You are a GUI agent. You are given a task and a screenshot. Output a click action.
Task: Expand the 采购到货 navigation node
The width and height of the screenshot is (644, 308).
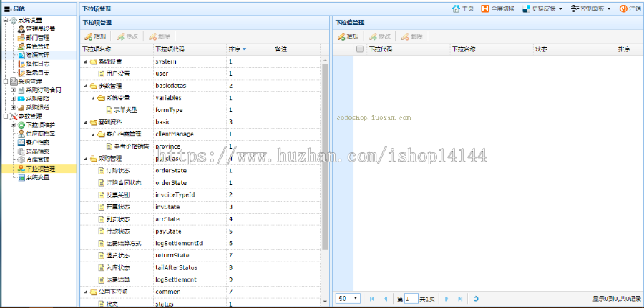[14, 99]
